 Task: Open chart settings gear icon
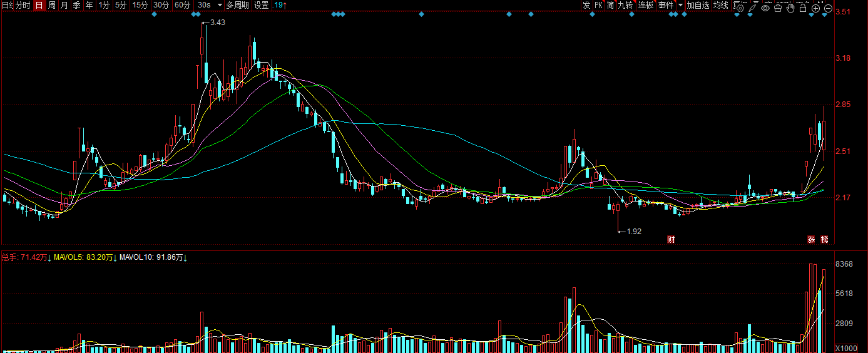coord(740,8)
